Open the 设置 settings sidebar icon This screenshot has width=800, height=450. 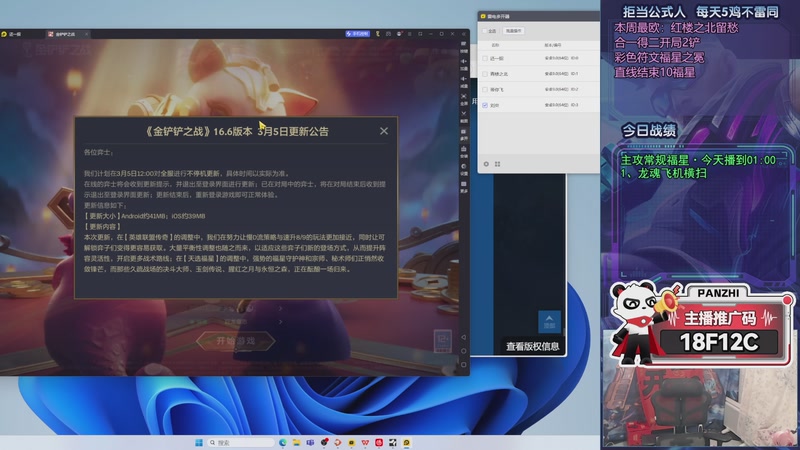463,169
